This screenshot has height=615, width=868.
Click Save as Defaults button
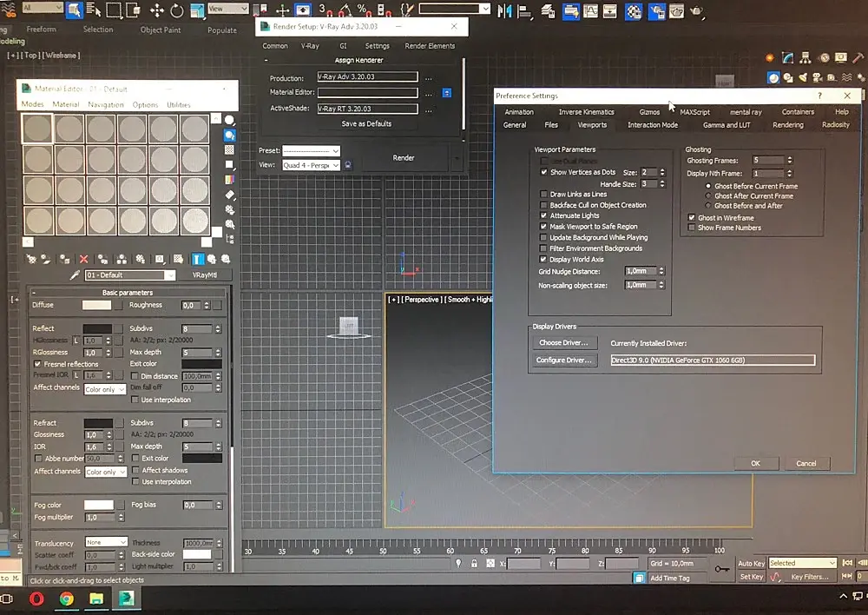click(x=366, y=123)
